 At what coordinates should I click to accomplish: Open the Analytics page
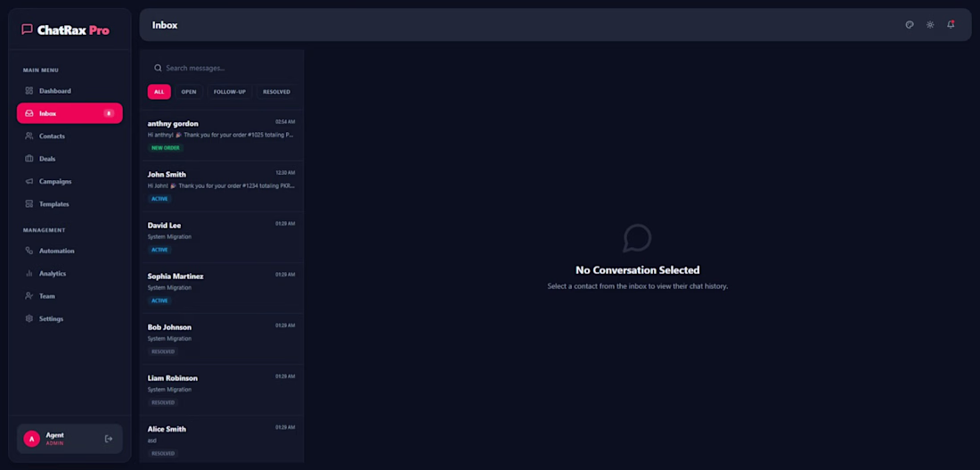(69, 274)
